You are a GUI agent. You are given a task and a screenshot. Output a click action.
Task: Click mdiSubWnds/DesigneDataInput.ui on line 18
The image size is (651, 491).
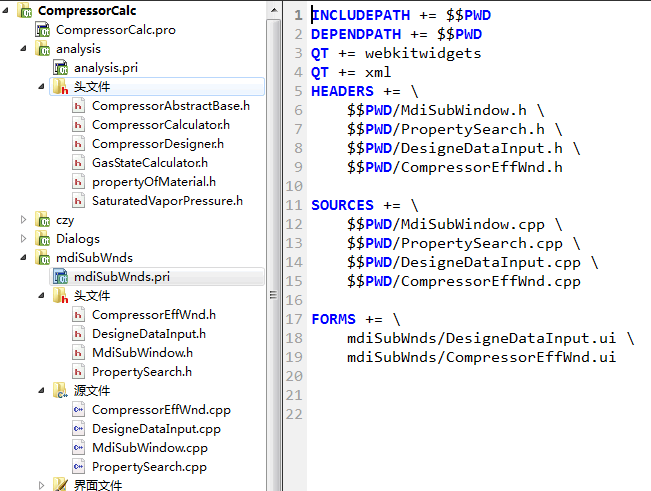point(482,339)
